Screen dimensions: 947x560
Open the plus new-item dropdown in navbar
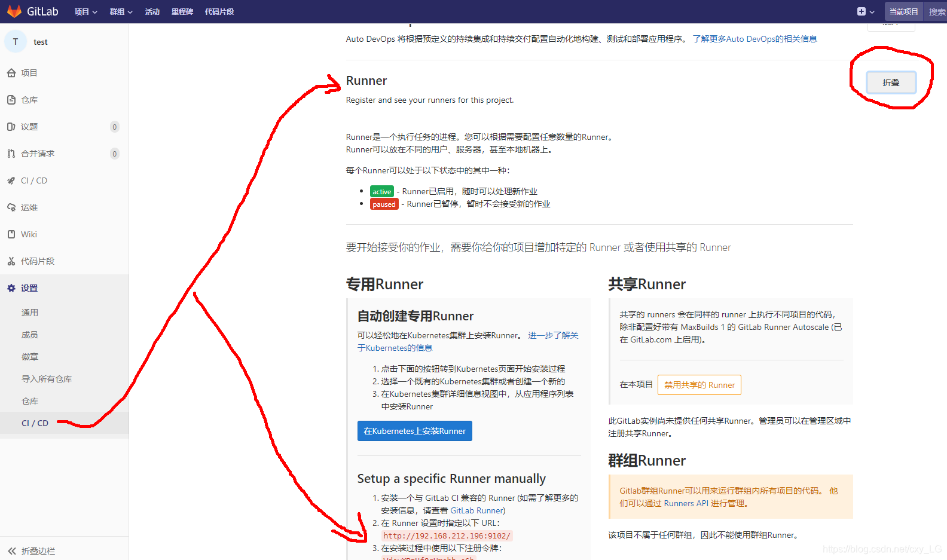tap(866, 11)
